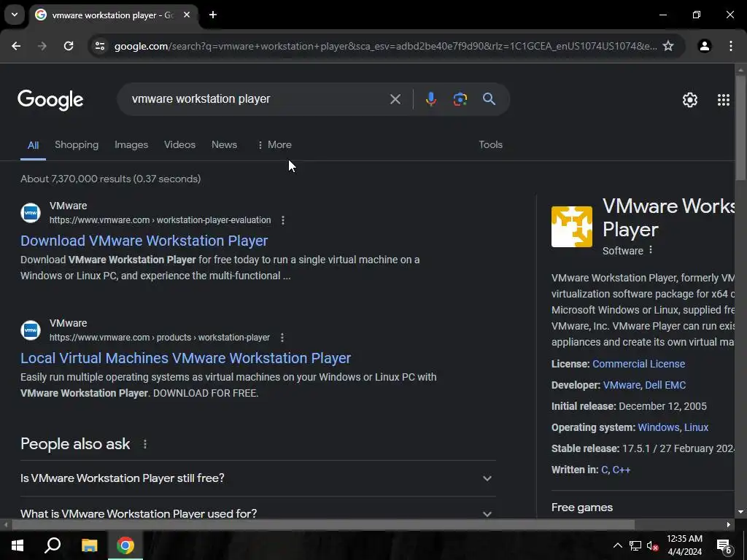747x560 pixels.
Task: Open the notification center icon
Action: pos(724,545)
